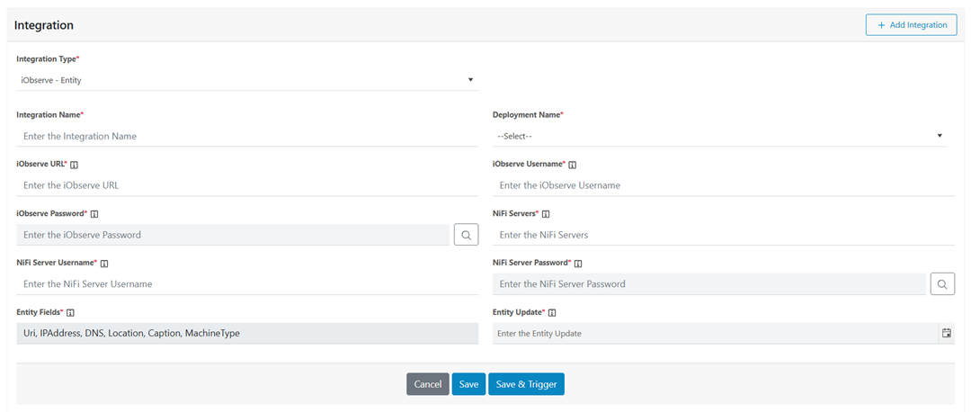Click info icon beside iObserve Password label
This screenshot has height=412, width=980.
click(x=94, y=214)
